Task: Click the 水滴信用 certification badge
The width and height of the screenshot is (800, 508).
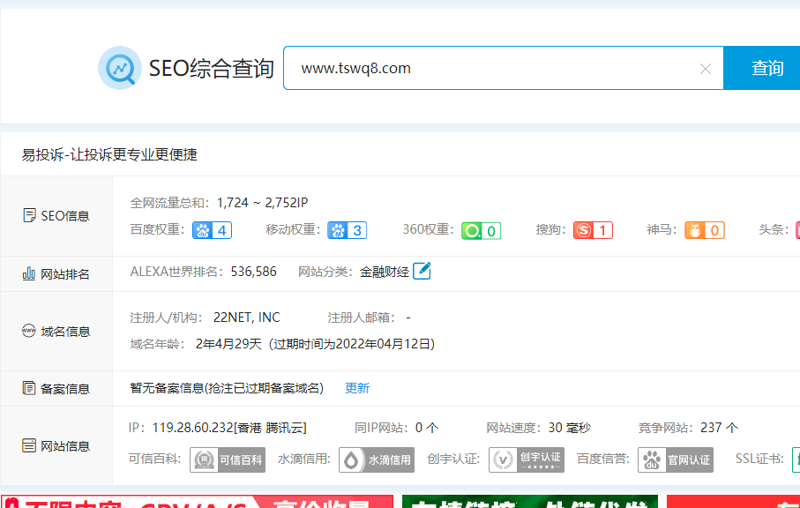Action: (377, 460)
